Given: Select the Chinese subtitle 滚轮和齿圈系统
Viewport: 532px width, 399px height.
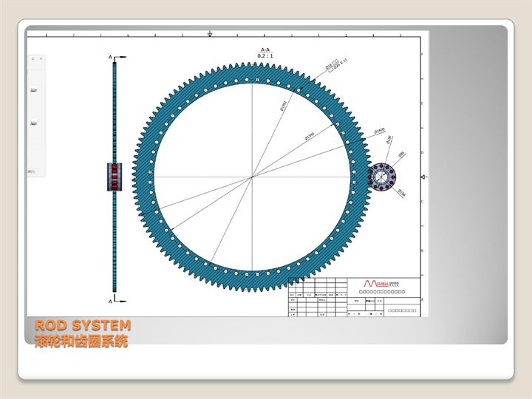Looking at the screenshot, I should [81, 341].
